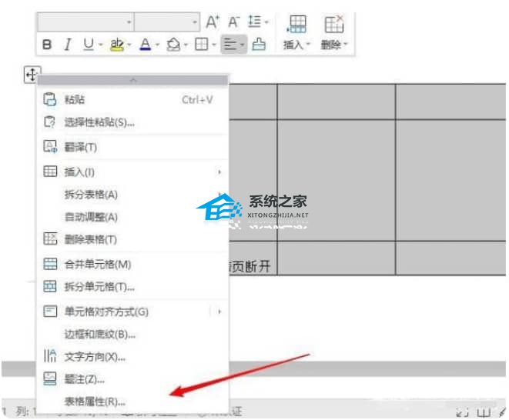Open Split Table (A) submenu
The height and width of the screenshot is (420, 509).
coord(133,195)
